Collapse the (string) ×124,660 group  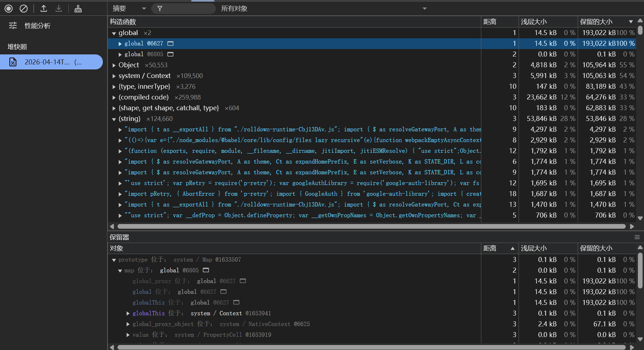click(114, 119)
